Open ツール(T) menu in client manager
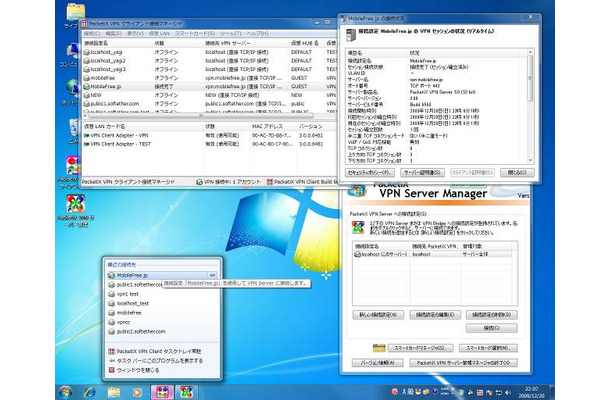610x400 pixels. tap(231, 34)
